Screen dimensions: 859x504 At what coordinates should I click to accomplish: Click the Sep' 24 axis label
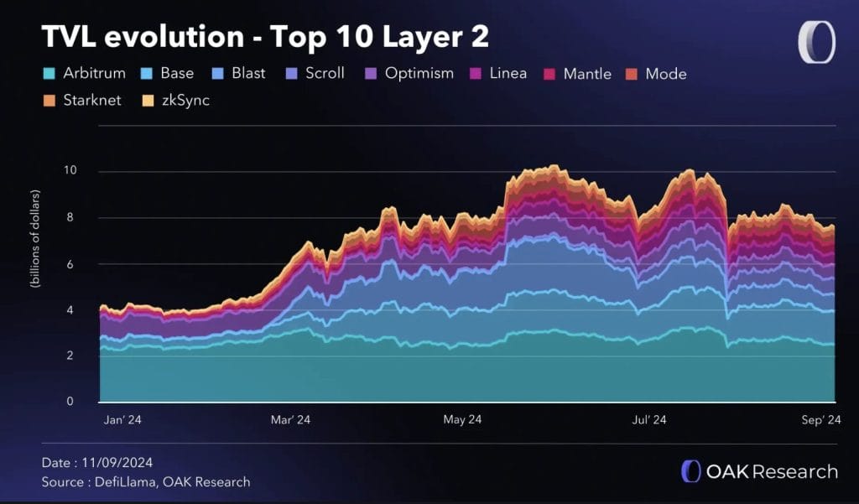pyautogui.click(x=820, y=419)
